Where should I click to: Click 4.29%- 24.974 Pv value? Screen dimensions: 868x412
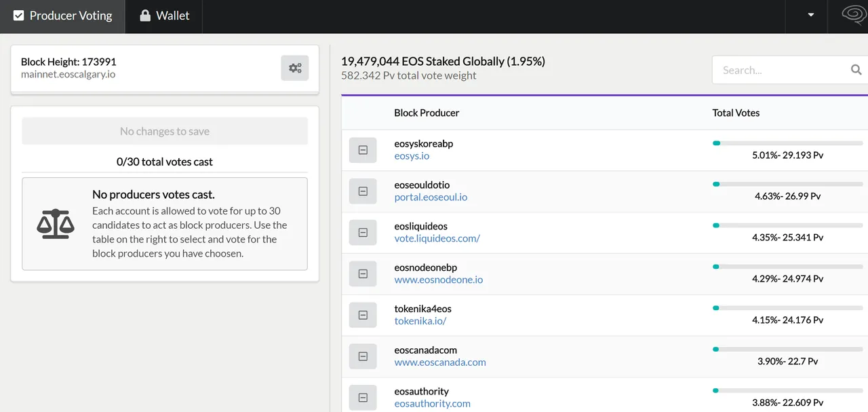[787, 279]
